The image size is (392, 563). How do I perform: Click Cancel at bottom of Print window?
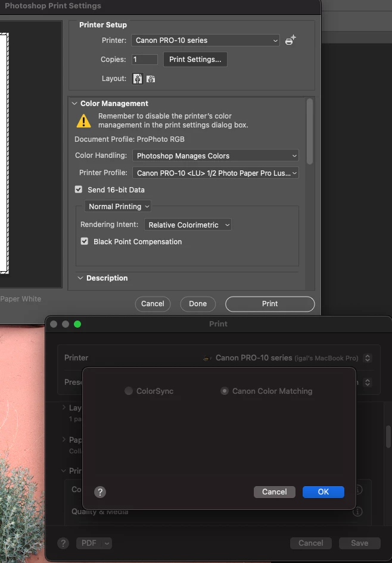(x=311, y=543)
